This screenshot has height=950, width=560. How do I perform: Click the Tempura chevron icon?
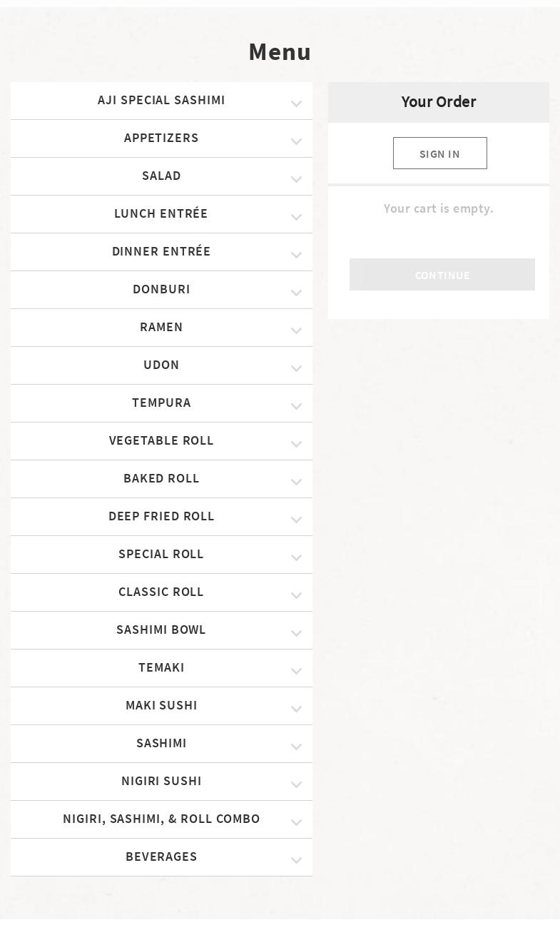296,406
